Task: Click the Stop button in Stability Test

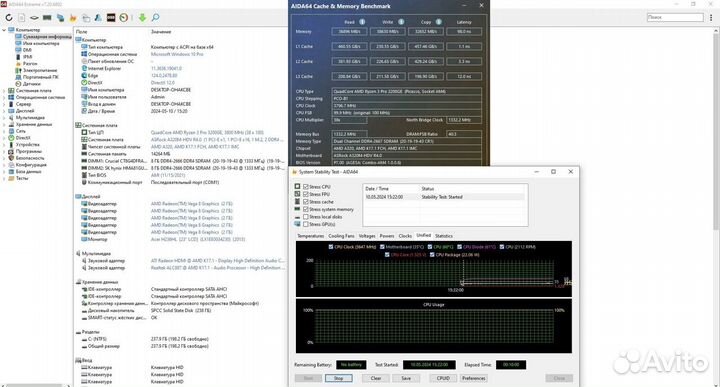Action: pyautogui.click(x=339, y=378)
